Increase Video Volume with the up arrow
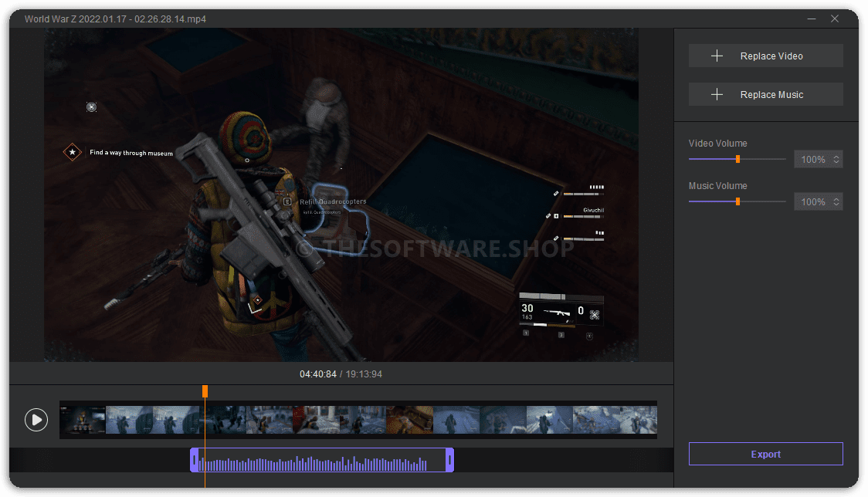Viewport: 868px width, 497px height. point(836,156)
